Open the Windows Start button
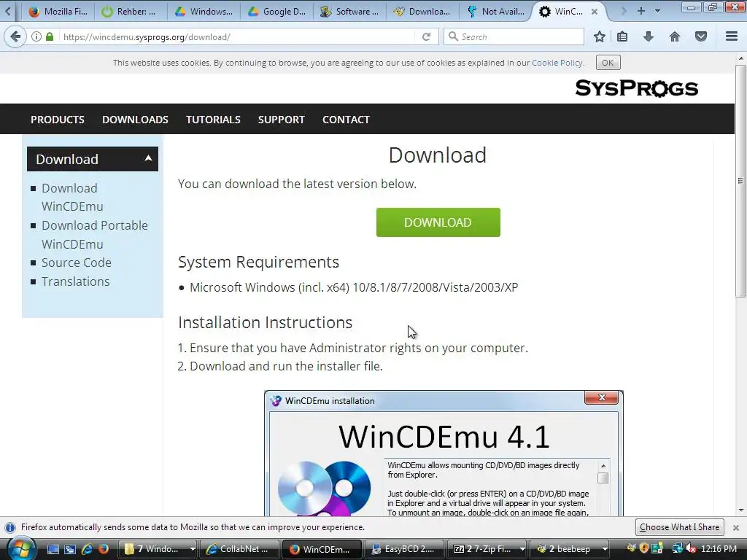Image resolution: width=747 pixels, height=560 pixels. click(21, 549)
